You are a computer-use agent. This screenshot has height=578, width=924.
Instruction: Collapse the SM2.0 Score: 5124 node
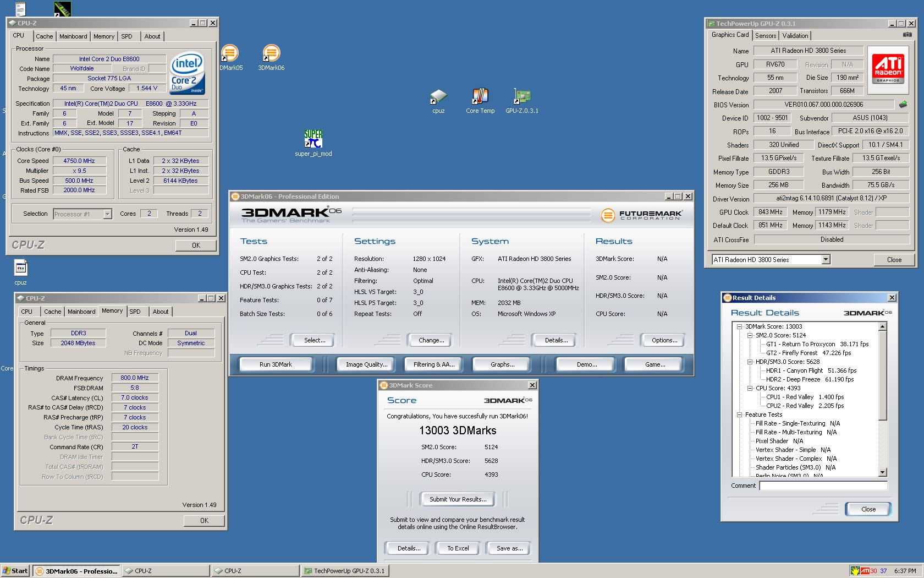[x=750, y=335]
